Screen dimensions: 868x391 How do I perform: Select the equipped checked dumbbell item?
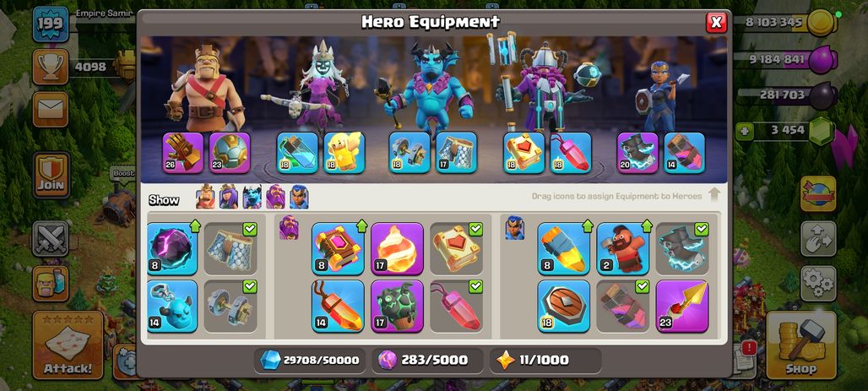click(x=231, y=307)
